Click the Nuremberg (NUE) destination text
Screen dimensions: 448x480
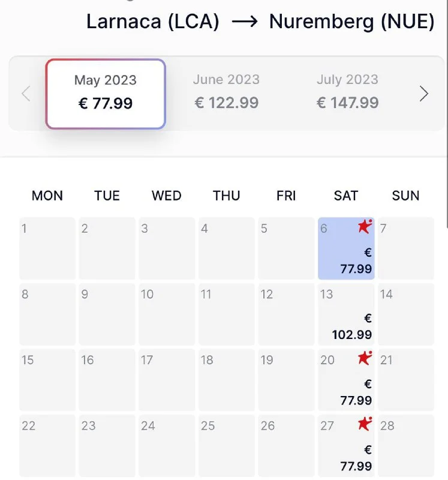(351, 22)
